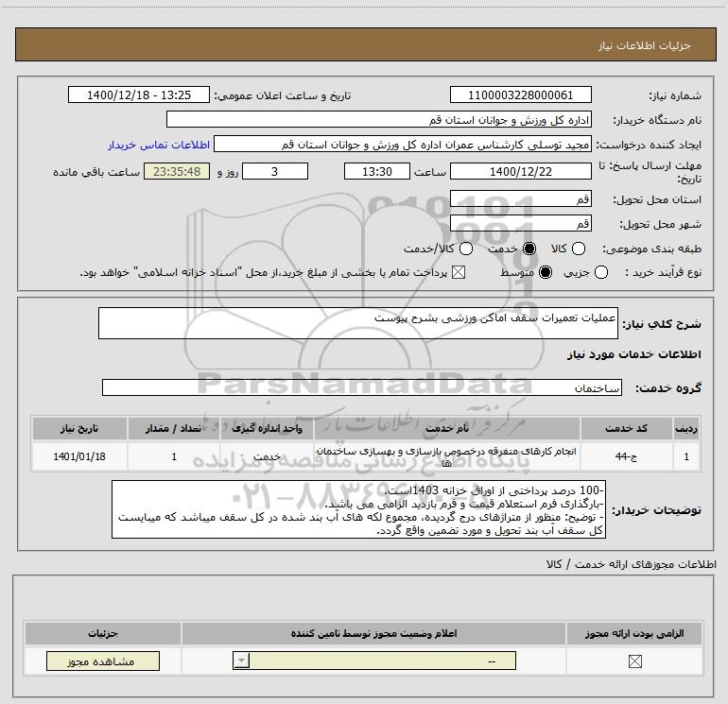
Task: Click service code cell ج-44
Action: [626, 456]
